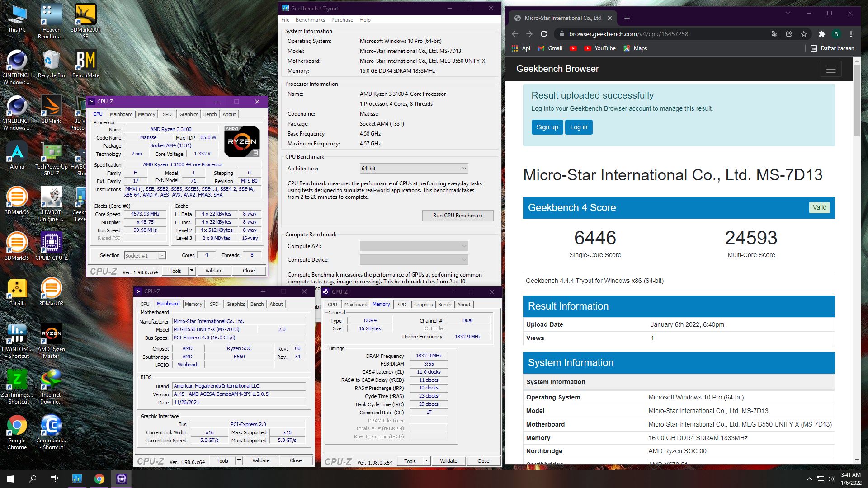Open the Chrome tab search chevron
Screen dimensions: 868x488
point(788,14)
